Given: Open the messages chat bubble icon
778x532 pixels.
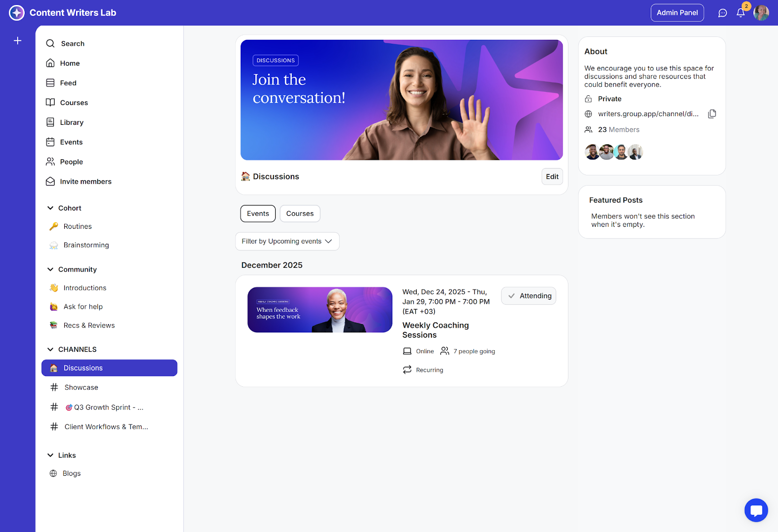Looking at the screenshot, I should [x=723, y=13].
